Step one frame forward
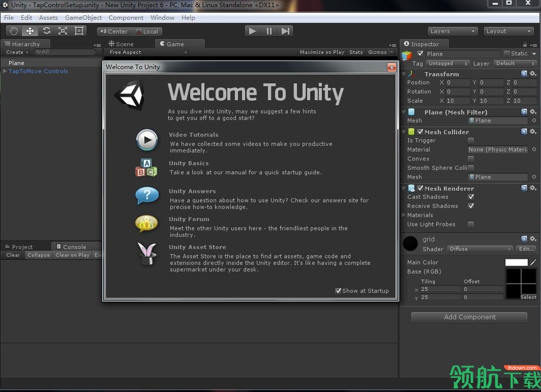 285,31
